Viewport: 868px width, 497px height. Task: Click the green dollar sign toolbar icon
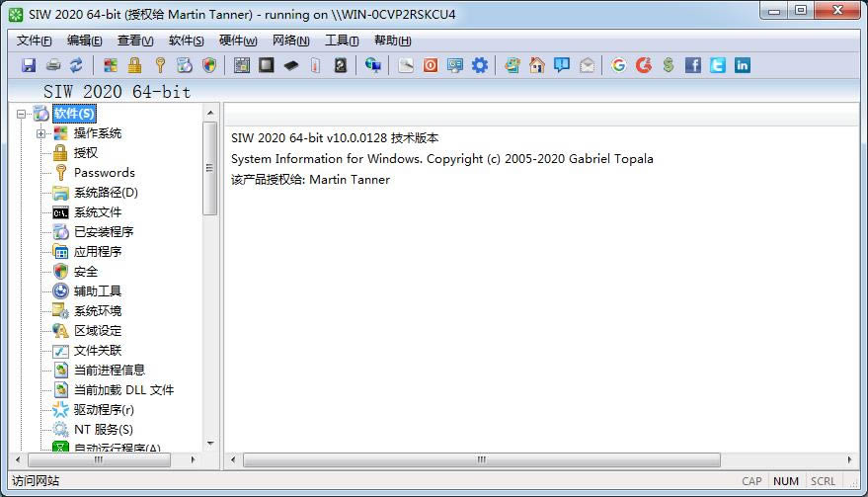coord(669,65)
